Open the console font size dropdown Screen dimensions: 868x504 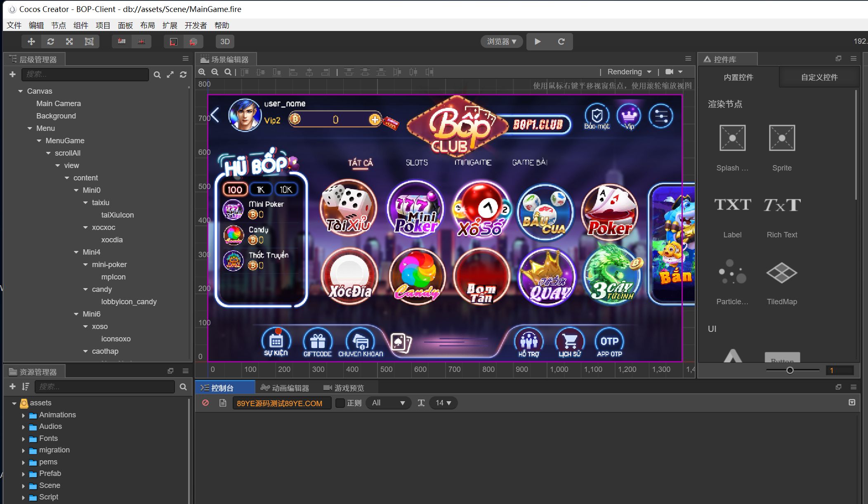[x=443, y=403]
